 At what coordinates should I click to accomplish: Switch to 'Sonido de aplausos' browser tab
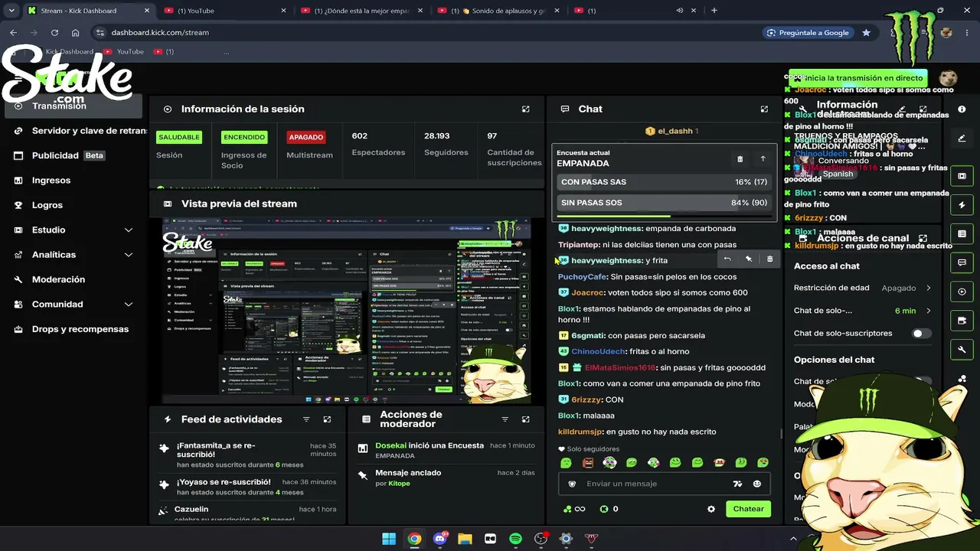click(x=498, y=11)
